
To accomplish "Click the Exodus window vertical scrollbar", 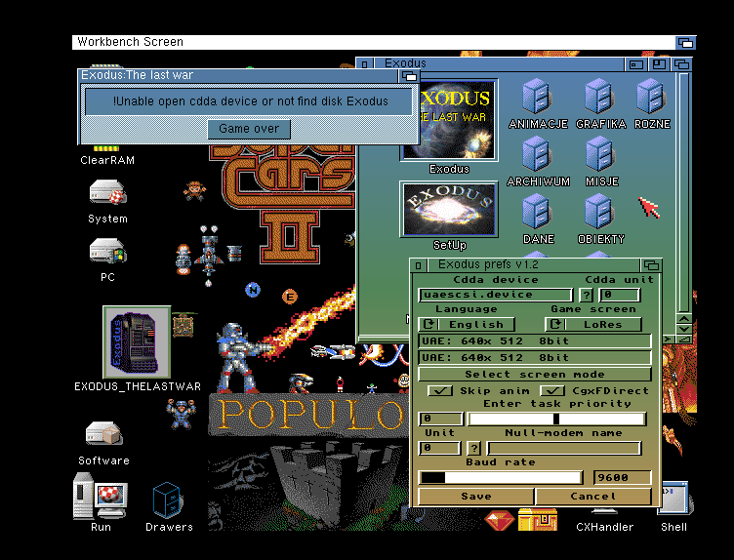I will coord(683,192).
